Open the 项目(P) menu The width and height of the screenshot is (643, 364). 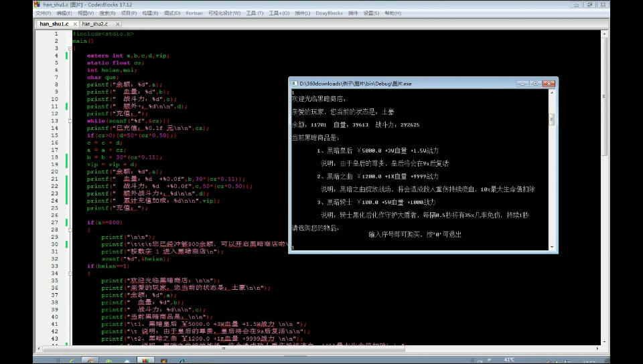click(x=129, y=13)
